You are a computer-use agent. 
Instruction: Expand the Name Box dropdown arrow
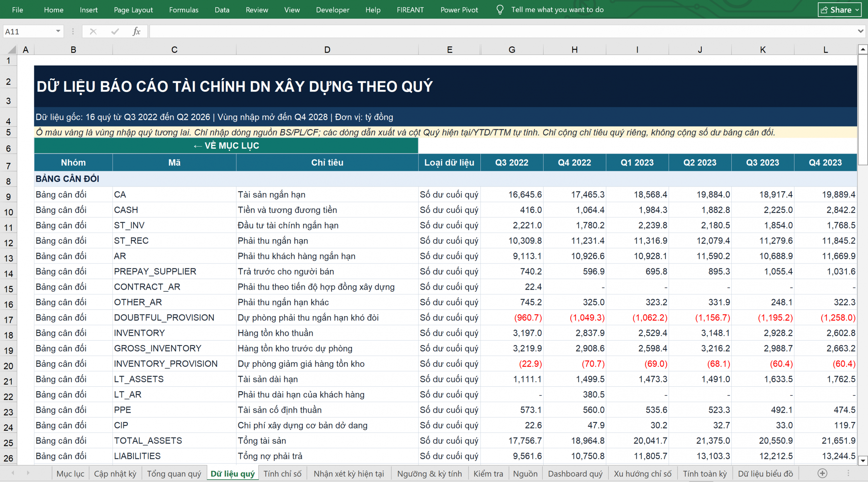[58, 31]
